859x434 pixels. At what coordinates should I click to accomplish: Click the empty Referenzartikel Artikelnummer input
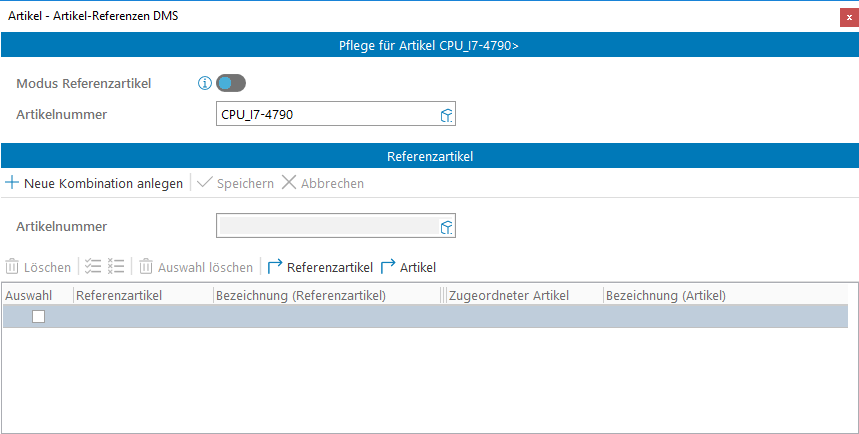click(x=325, y=227)
